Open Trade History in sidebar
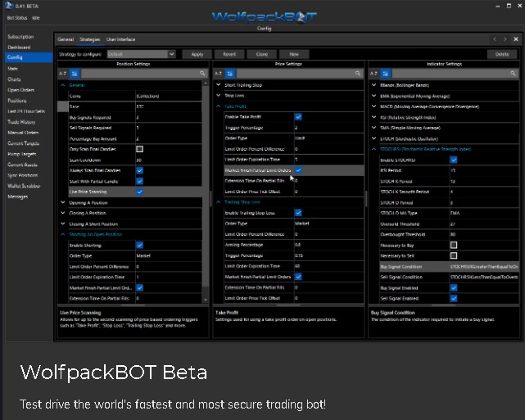 21,122
